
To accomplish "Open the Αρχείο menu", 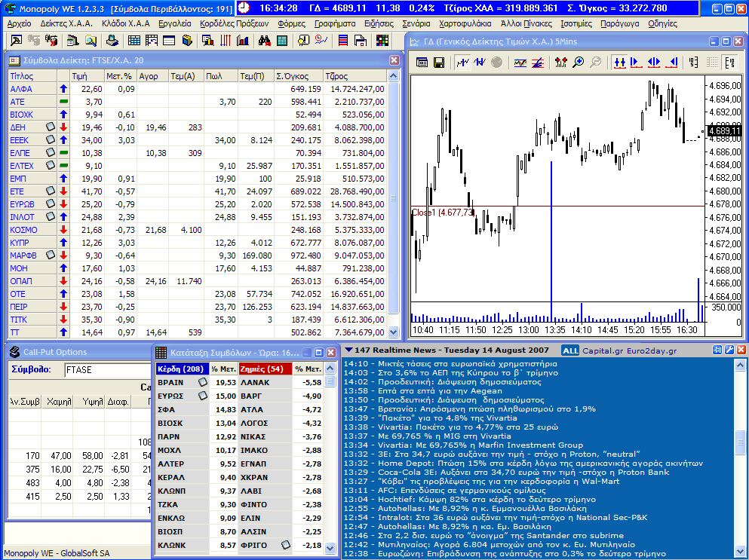I will (x=20, y=23).
